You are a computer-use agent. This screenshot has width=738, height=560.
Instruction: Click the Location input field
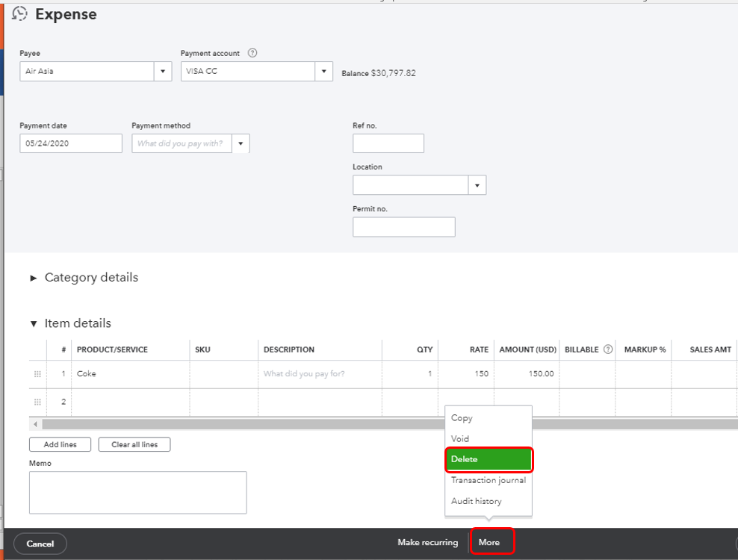tap(411, 185)
